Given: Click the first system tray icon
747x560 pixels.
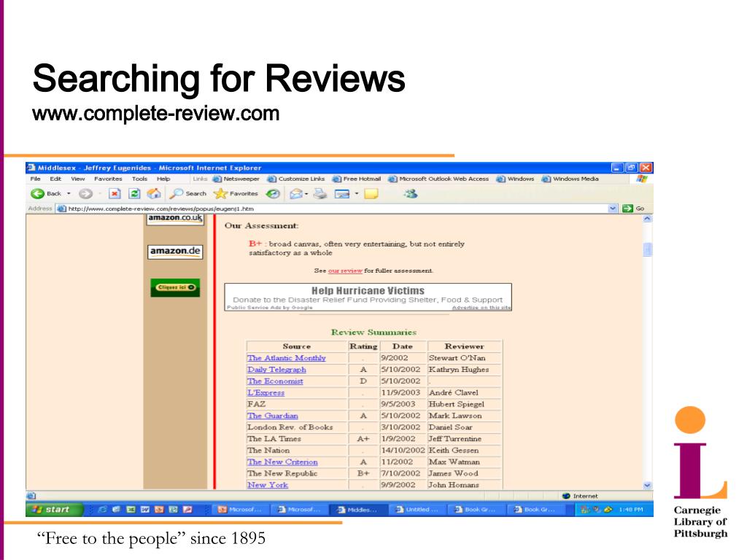Looking at the screenshot, I should point(585,509).
